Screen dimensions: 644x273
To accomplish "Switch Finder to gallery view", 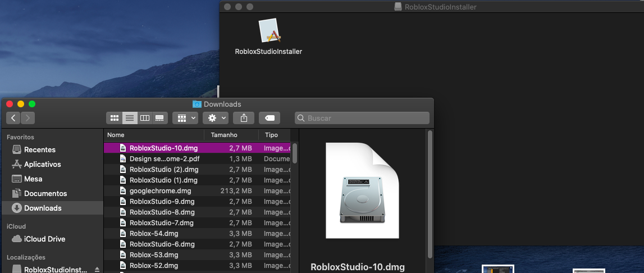I will point(160,118).
